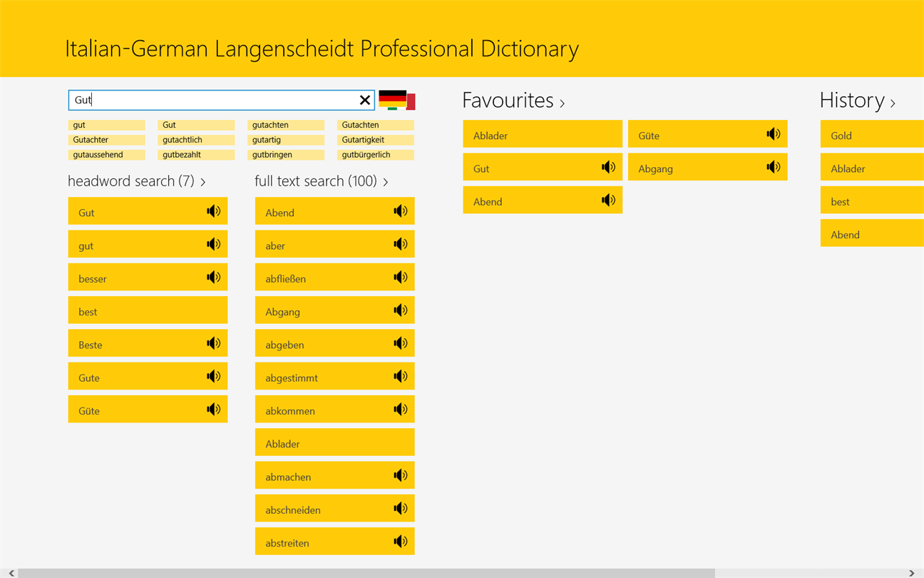924x578 pixels.
Task: Switch language direction using flag icon
Action: 396,100
